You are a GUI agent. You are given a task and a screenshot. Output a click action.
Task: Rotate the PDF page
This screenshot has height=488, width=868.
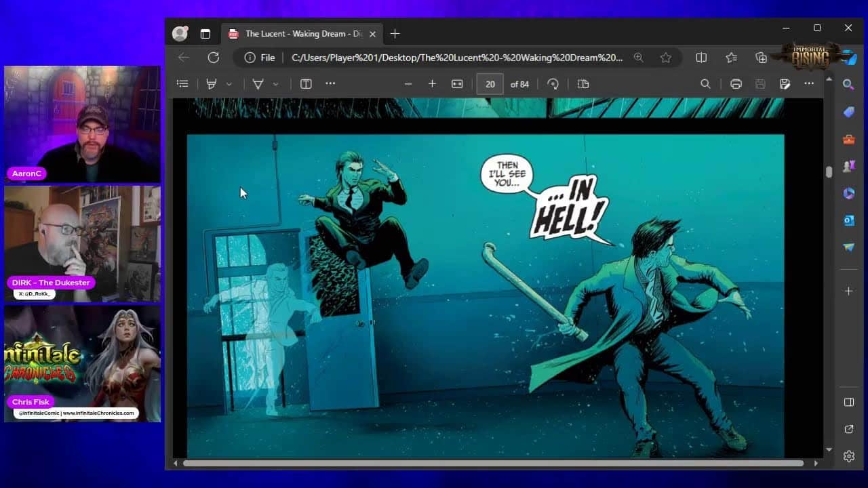point(553,83)
